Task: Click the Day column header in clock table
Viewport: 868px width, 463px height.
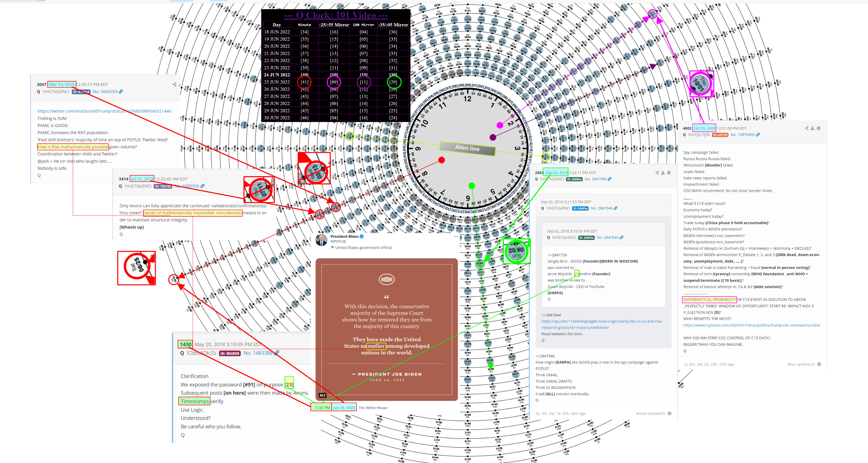Action: click(277, 25)
